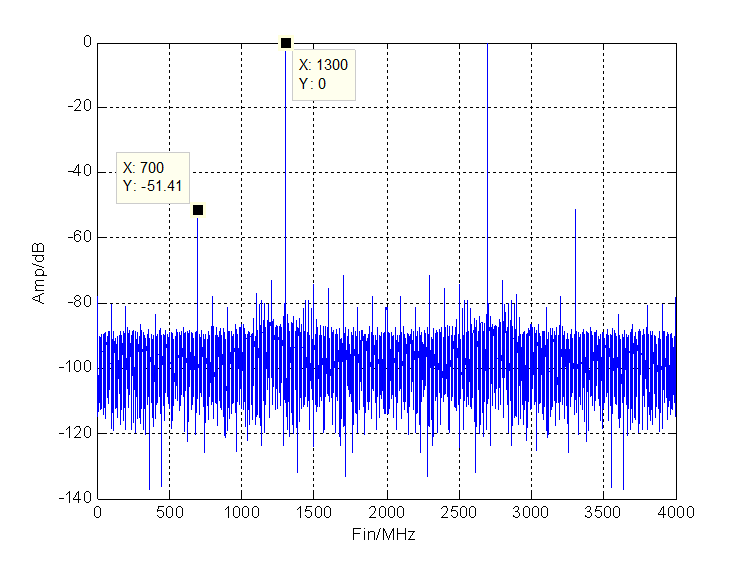Viewport: 748px width, 561px height.
Task: Click the y-axis tick label -20
Action: 80,106
